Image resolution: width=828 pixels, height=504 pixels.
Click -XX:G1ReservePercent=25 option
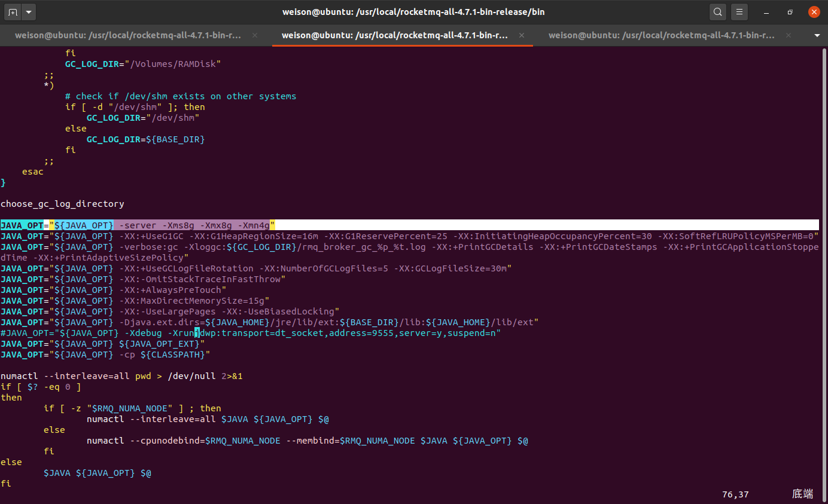[x=386, y=236]
